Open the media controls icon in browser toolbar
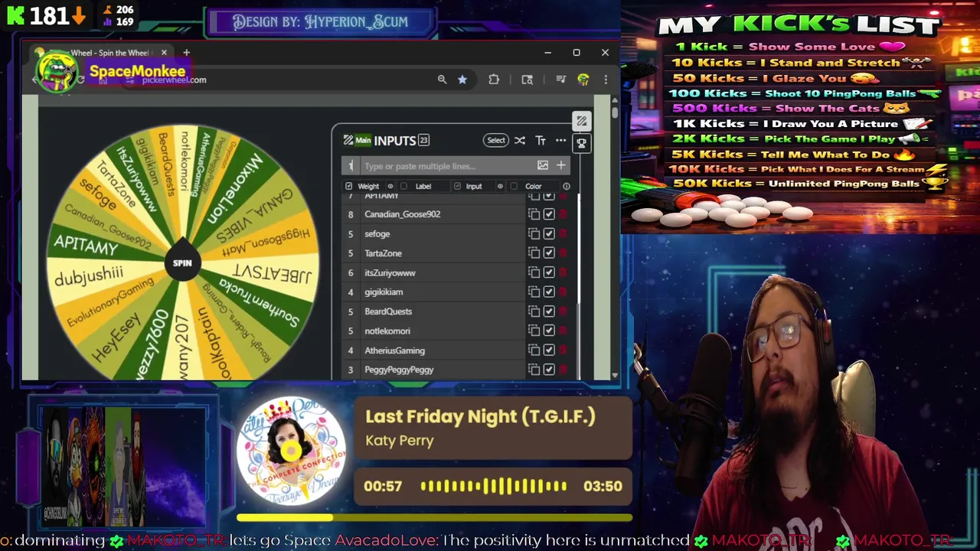This screenshot has width=980, height=551. [561, 80]
